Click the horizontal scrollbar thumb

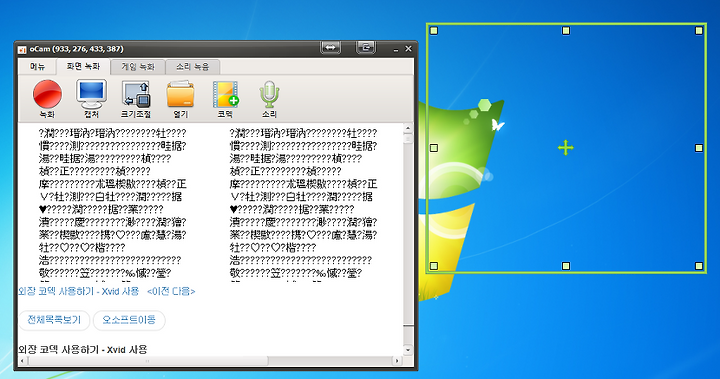147,361
